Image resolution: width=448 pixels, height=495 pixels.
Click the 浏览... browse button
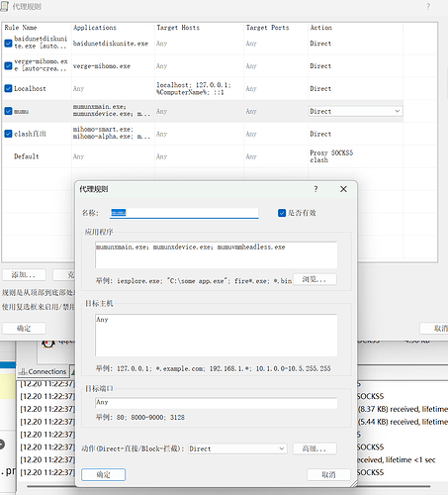(x=314, y=279)
